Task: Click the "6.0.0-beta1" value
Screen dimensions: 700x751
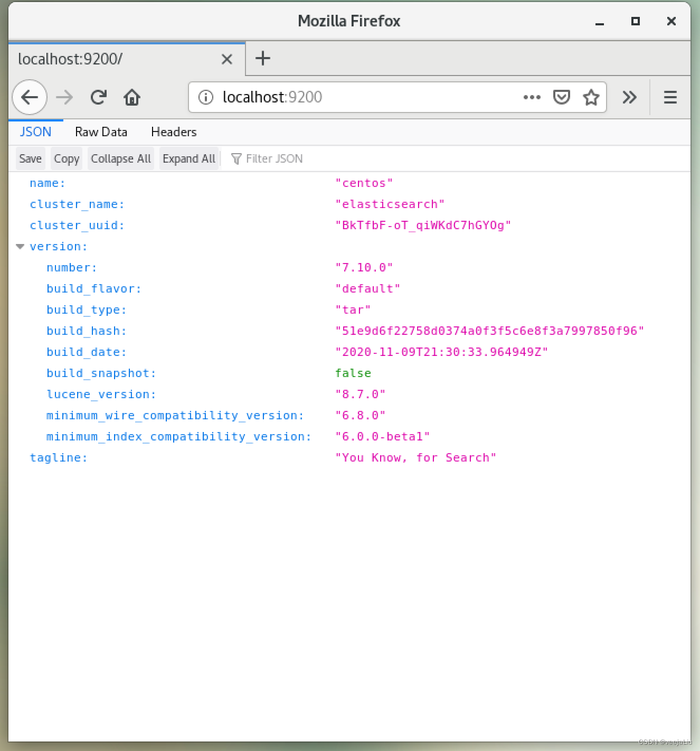Action: click(383, 437)
